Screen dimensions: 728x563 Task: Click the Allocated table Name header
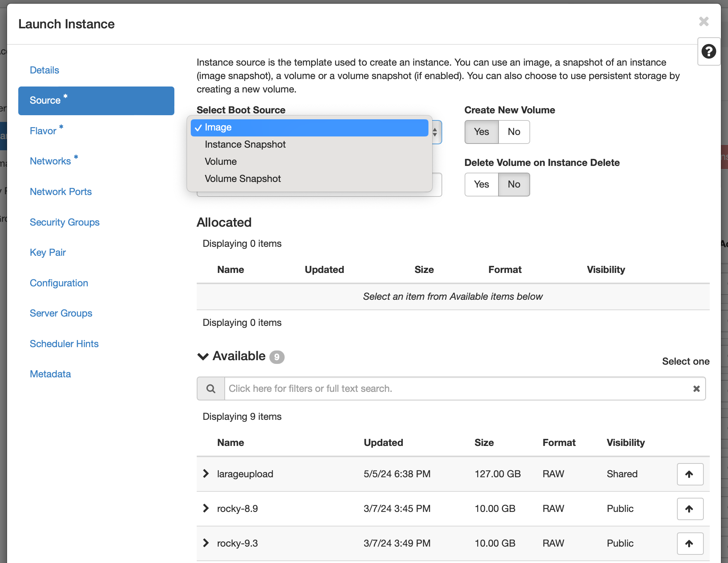point(231,270)
